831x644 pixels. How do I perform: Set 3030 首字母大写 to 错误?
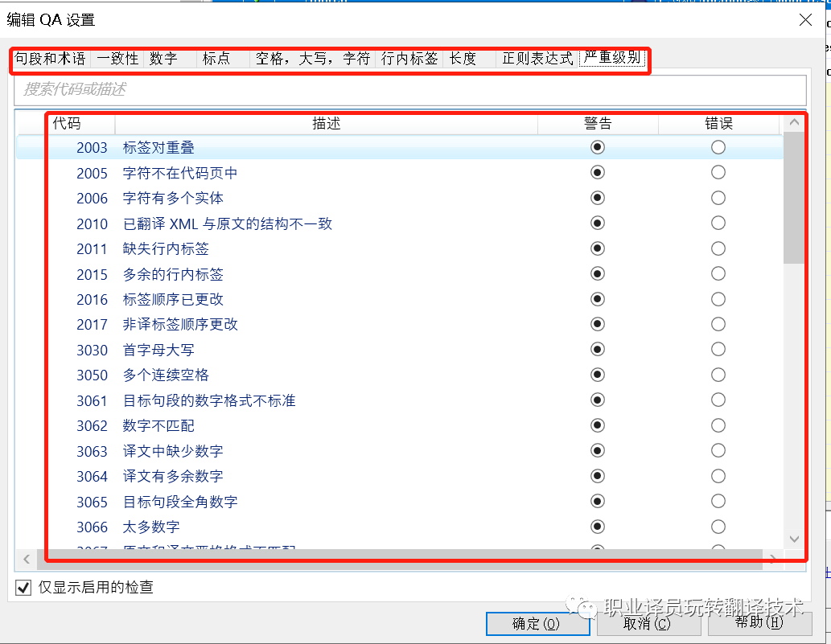point(718,350)
